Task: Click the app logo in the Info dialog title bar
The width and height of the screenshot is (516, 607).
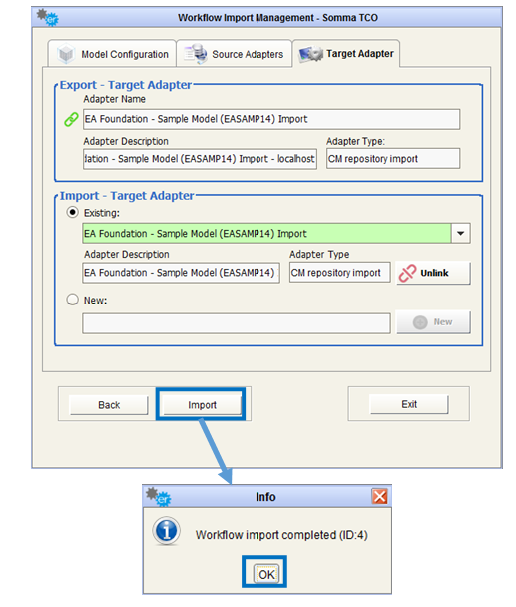Action: coord(158,496)
